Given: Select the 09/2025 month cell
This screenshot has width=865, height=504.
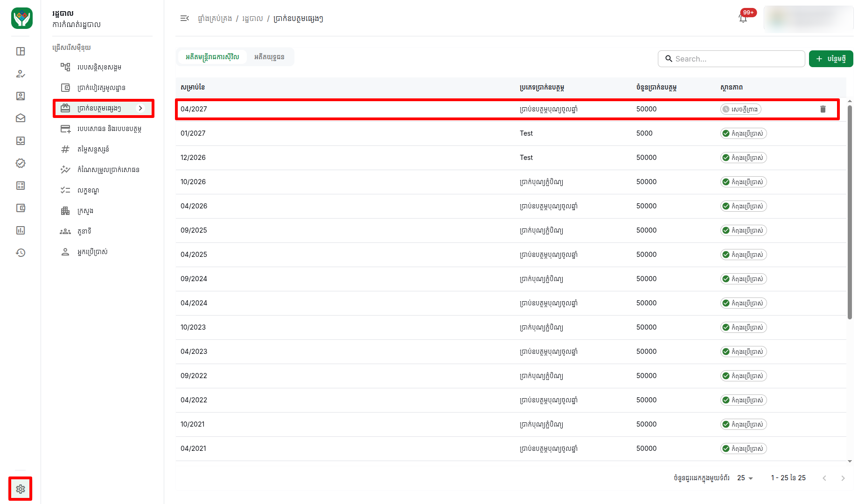Looking at the screenshot, I should click(194, 230).
